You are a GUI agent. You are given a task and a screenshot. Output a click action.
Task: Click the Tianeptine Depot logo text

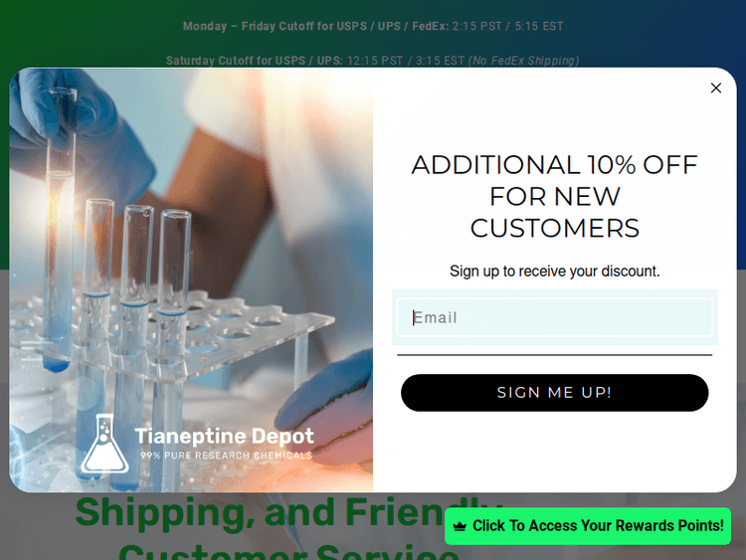point(225,437)
